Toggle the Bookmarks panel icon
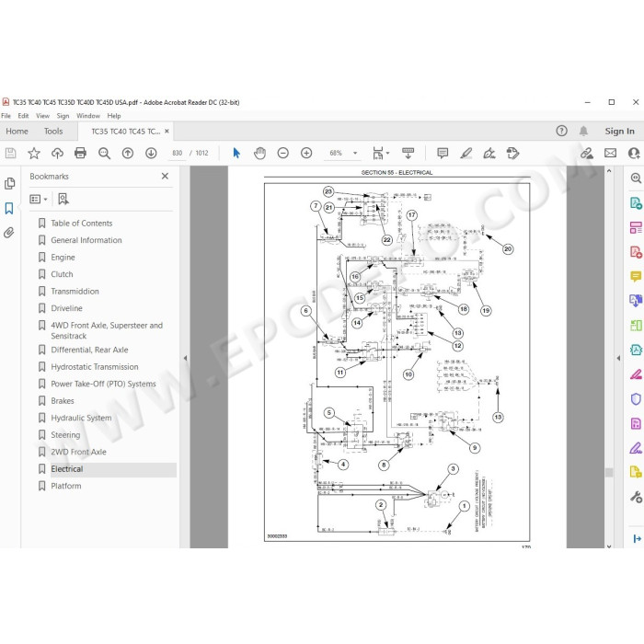This screenshot has width=644, height=644. [x=9, y=208]
